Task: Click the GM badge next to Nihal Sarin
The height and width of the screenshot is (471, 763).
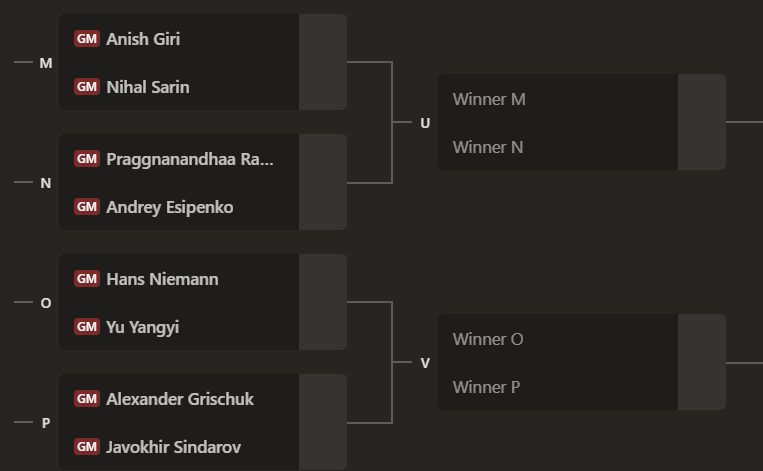Action: tap(86, 87)
